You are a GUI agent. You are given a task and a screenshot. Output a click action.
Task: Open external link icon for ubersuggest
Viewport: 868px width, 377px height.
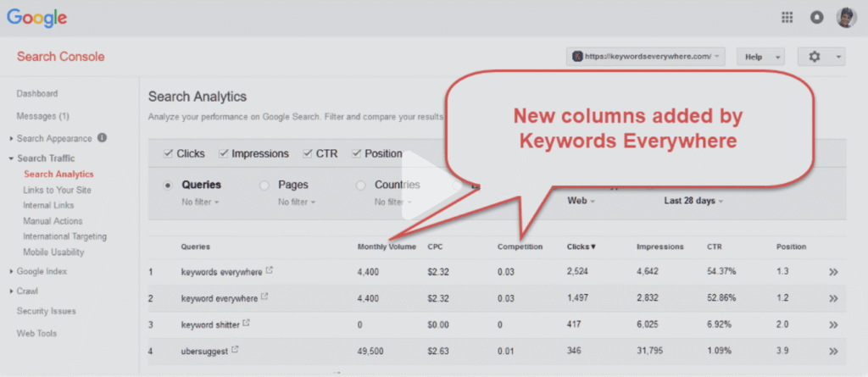coord(235,350)
